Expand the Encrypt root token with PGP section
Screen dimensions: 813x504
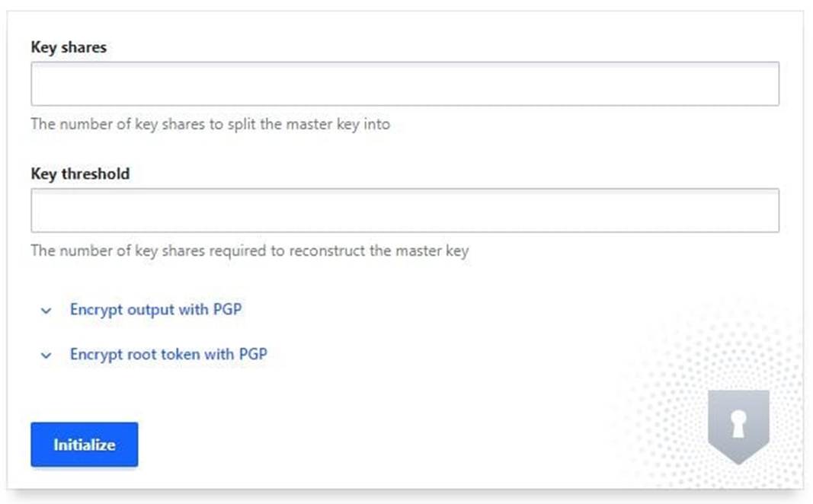point(168,354)
